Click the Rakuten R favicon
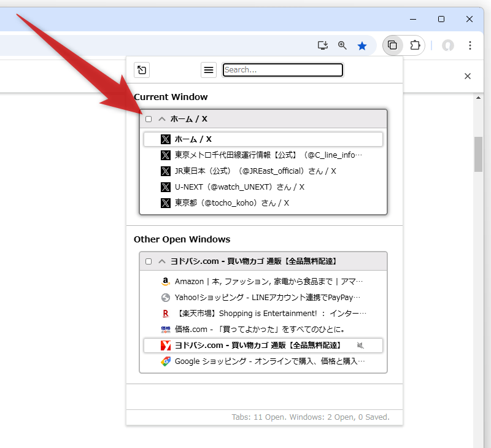 [166, 314]
